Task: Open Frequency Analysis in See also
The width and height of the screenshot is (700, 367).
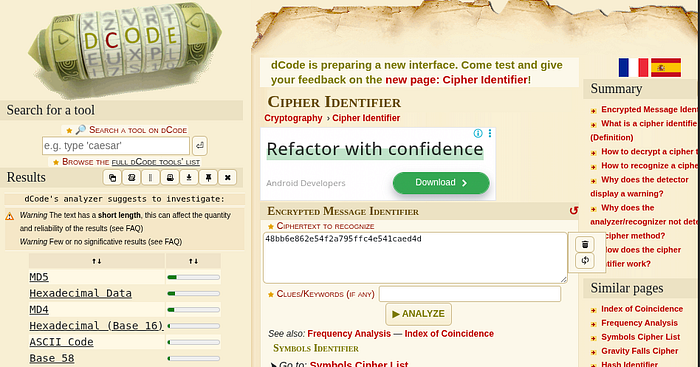Action: click(349, 334)
